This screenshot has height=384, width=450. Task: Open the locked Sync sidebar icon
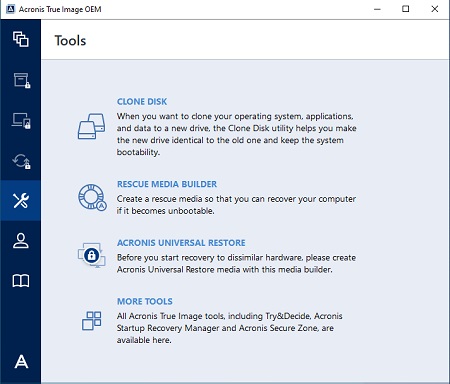tap(21, 161)
